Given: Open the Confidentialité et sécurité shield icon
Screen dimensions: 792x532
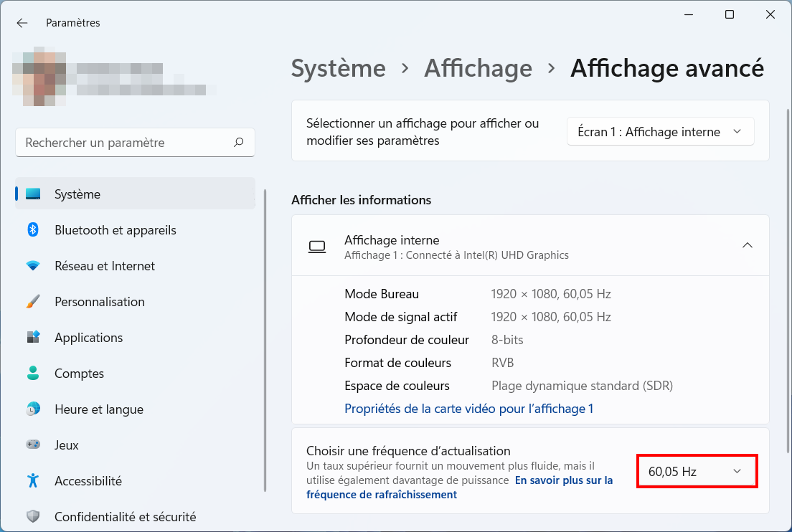Looking at the screenshot, I should (33, 516).
